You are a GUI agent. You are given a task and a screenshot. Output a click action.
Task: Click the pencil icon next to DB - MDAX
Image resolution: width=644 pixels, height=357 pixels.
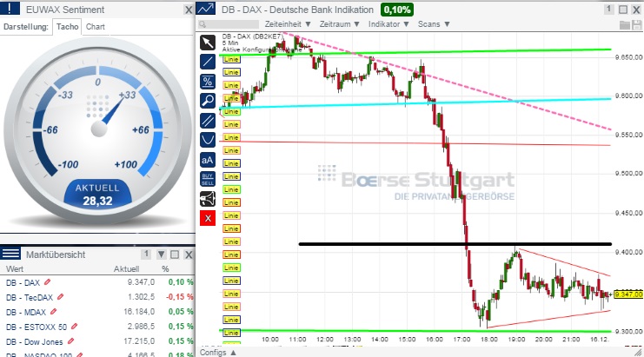pyautogui.click(x=53, y=312)
